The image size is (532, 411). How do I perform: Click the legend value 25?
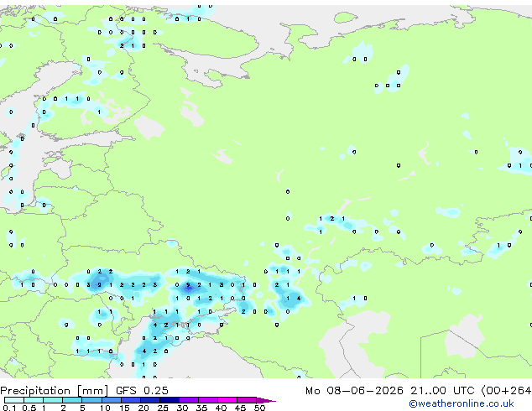(x=163, y=408)
